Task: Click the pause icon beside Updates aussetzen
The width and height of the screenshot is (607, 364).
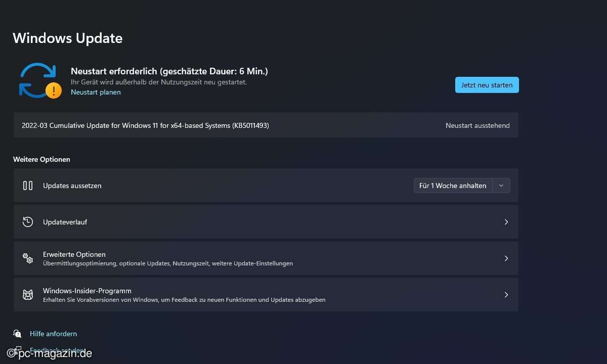Action: coord(28,186)
